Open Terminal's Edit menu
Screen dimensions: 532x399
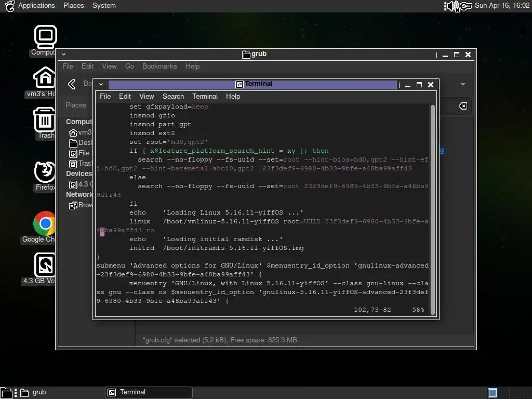(125, 96)
